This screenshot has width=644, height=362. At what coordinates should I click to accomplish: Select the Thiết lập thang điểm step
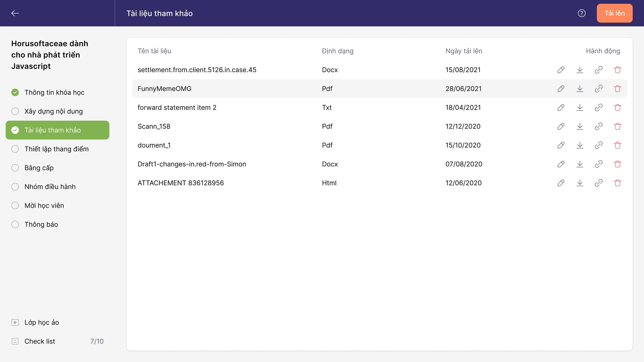57,149
